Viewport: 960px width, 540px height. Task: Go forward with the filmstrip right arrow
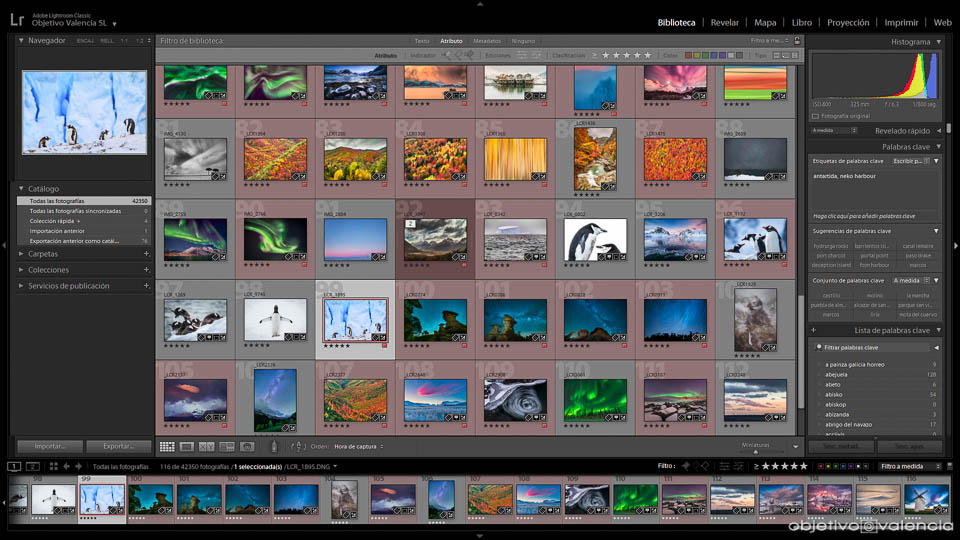point(78,467)
